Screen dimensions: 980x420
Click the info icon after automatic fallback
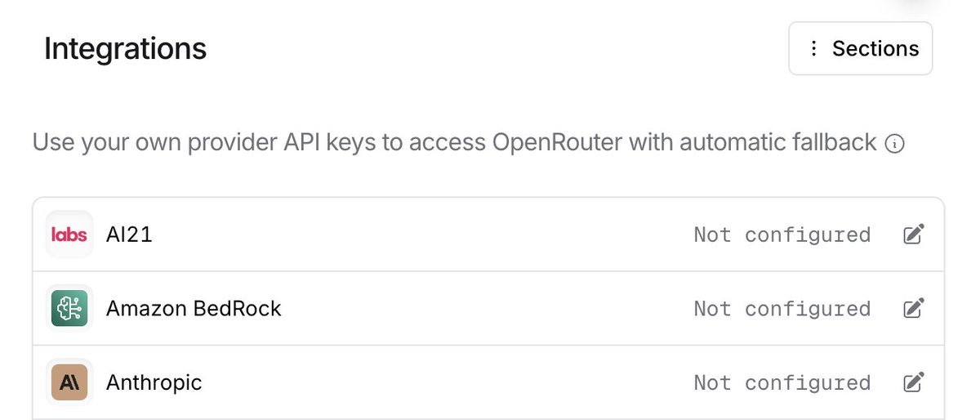(x=895, y=145)
